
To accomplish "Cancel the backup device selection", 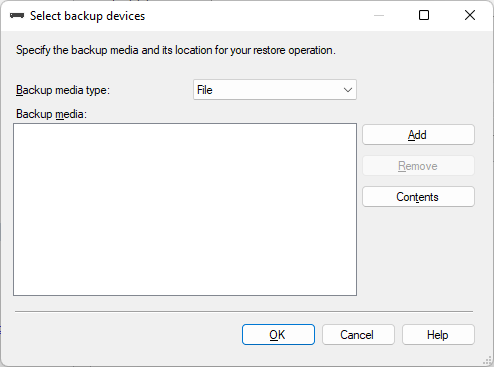I will coord(358,334).
